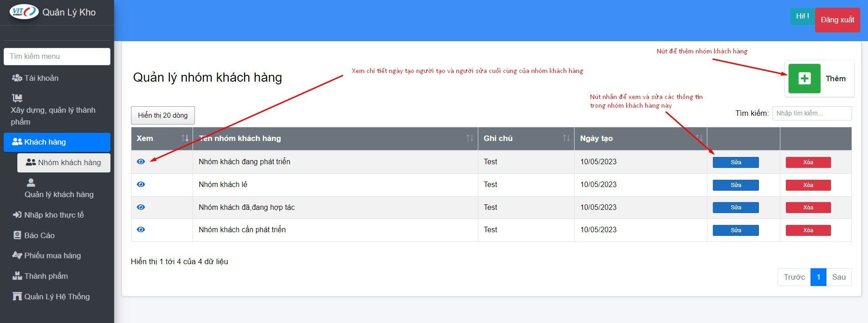868x323 pixels.
Task: Click the VIT Garment logo icon
Action: click(24, 12)
